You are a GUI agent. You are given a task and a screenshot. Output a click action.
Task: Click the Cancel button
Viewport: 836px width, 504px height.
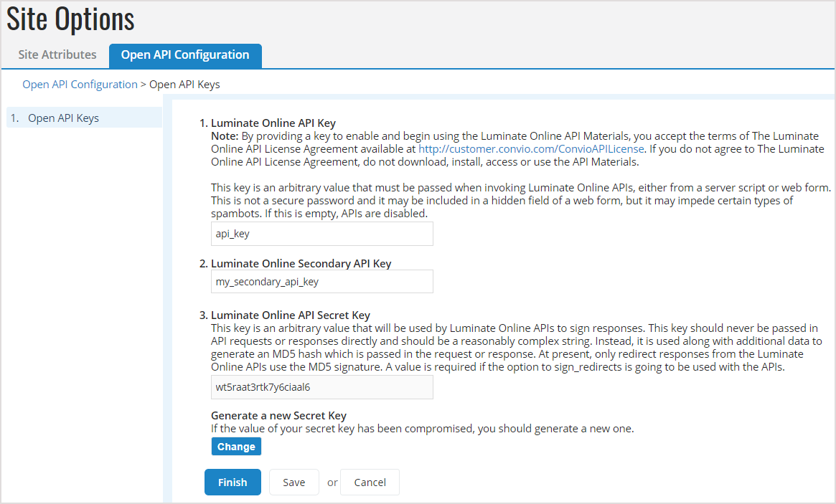click(x=370, y=482)
